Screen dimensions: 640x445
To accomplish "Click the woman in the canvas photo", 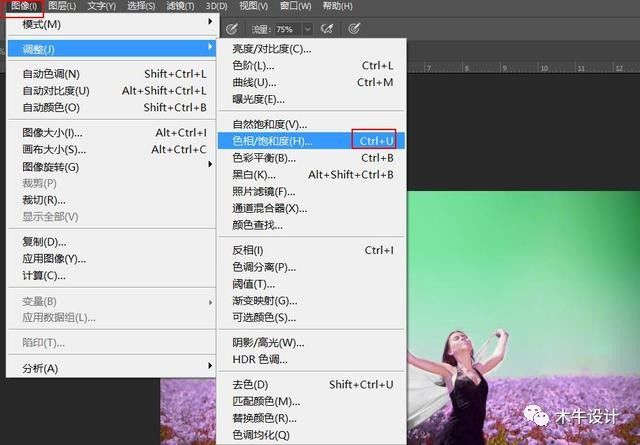I will pyautogui.click(x=463, y=388).
